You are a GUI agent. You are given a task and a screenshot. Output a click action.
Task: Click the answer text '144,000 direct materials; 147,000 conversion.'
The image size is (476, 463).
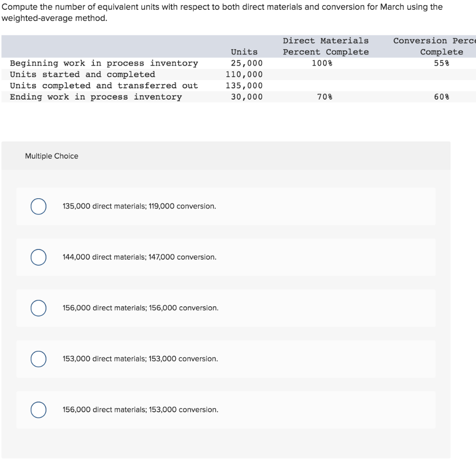pyautogui.click(x=139, y=257)
